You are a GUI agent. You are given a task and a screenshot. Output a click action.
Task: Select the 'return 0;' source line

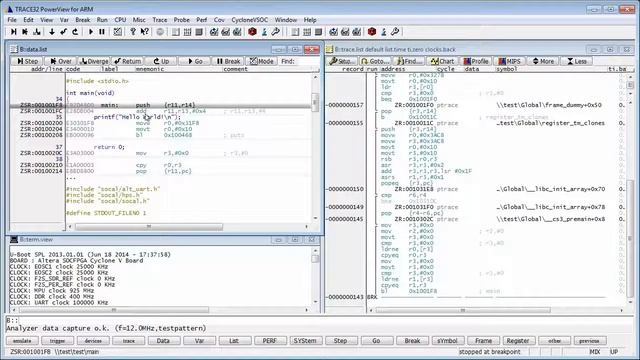point(109,147)
